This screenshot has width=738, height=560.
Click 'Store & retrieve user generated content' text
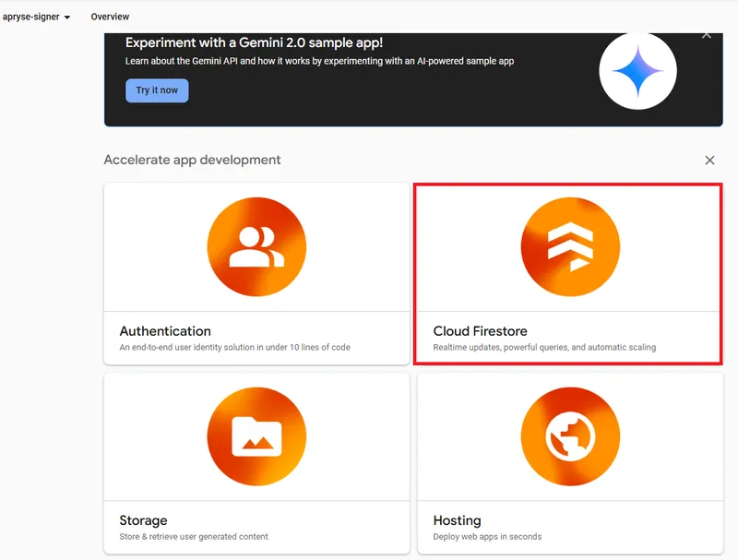[x=194, y=536]
